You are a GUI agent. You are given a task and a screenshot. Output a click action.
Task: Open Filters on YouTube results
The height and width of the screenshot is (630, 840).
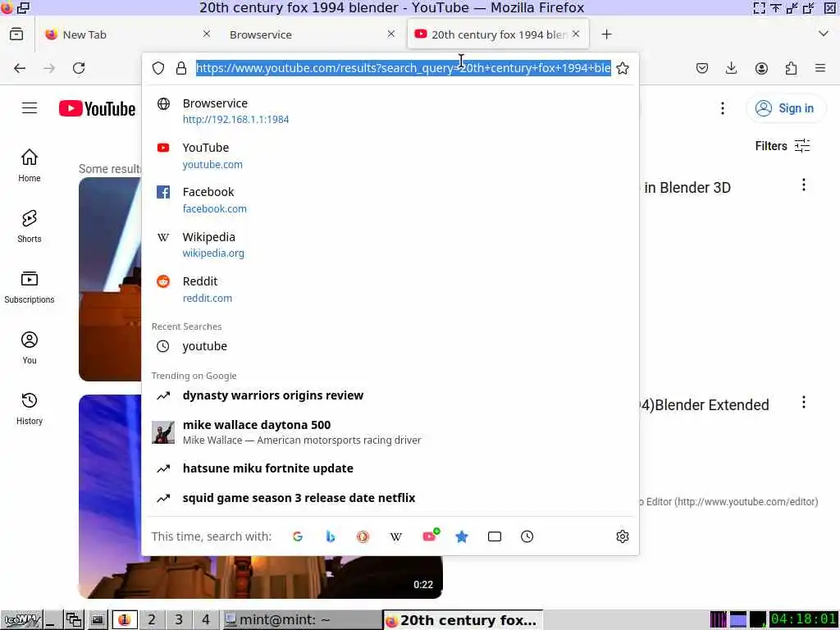(x=783, y=146)
